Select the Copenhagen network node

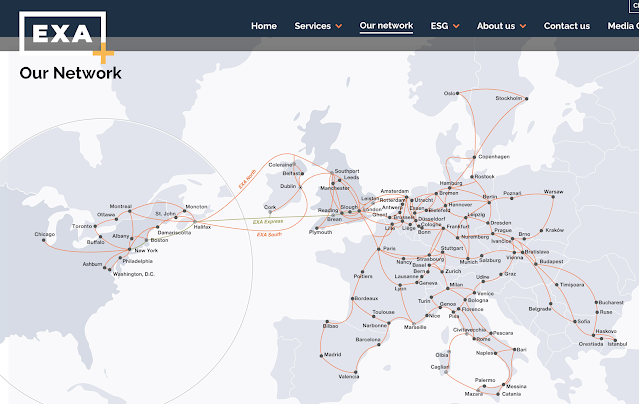pos(474,157)
